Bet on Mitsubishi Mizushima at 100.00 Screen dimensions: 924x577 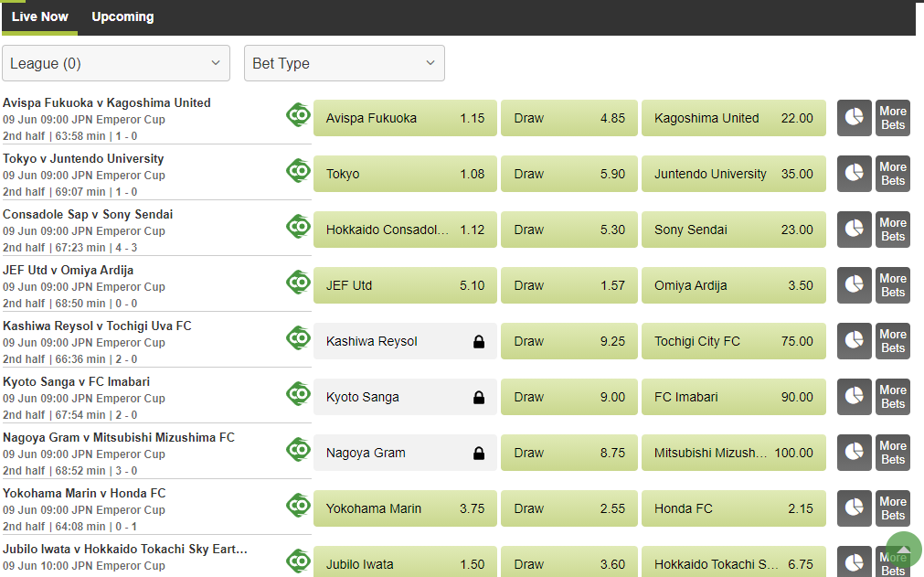click(x=734, y=453)
